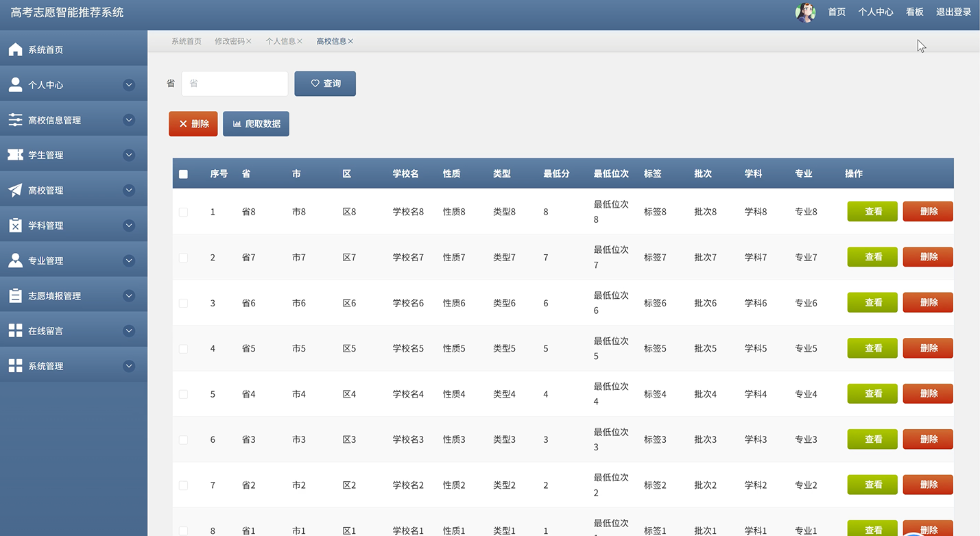Expand 系统管理 with its chevron arrow
Viewport: 980px width, 536px height.
click(x=129, y=366)
